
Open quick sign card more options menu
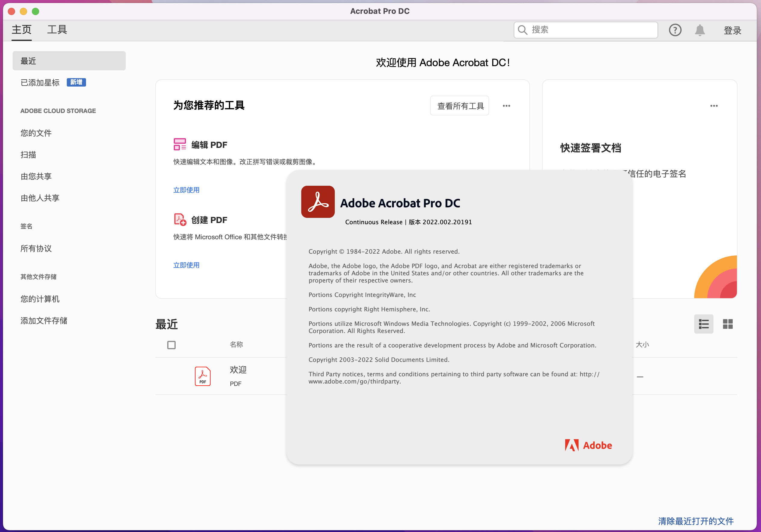click(713, 106)
